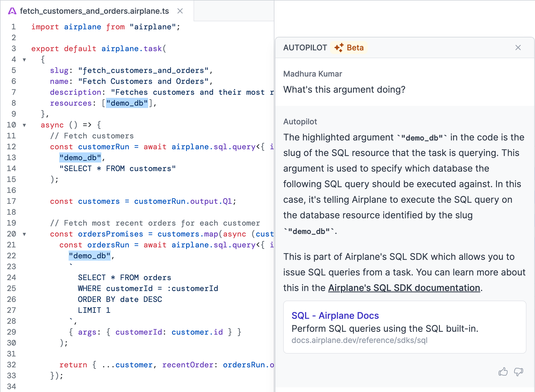This screenshot has width=535, height=392.
Task: Click the resources property on line 8
Action: coord(71,103)
